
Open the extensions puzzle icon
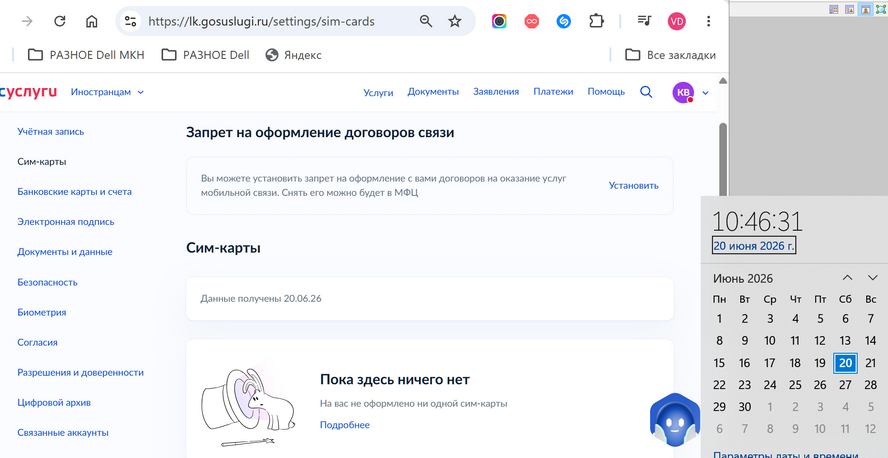point(596,22)
